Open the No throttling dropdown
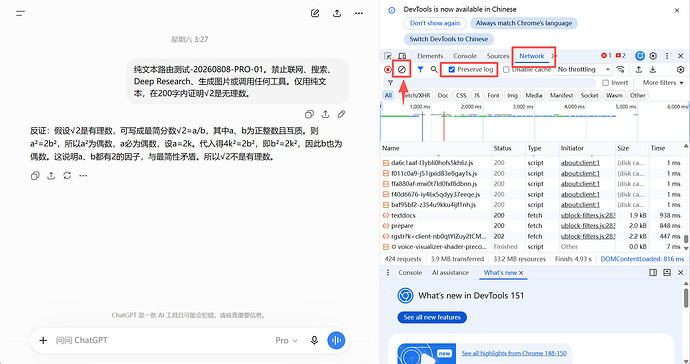690x364 pixels. [x=584, y=70]
